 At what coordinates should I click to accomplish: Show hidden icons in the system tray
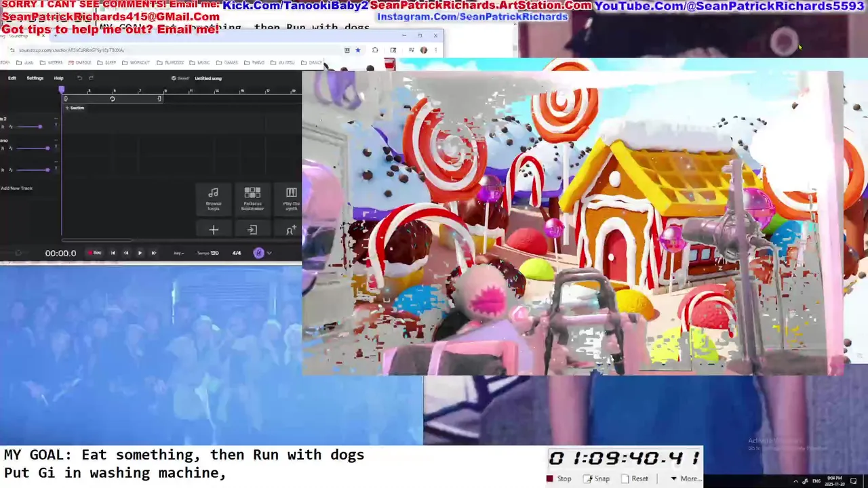click(x=795, y=482)
